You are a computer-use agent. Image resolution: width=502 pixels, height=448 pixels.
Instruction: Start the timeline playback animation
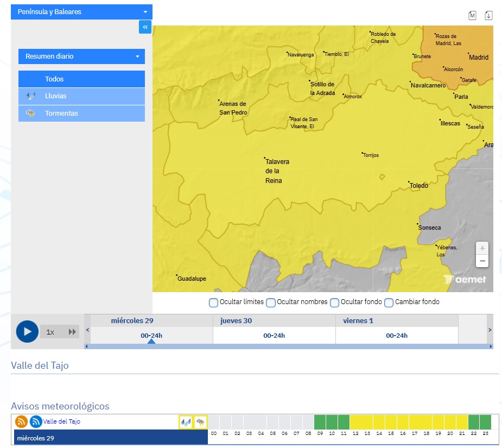point(27,332)
